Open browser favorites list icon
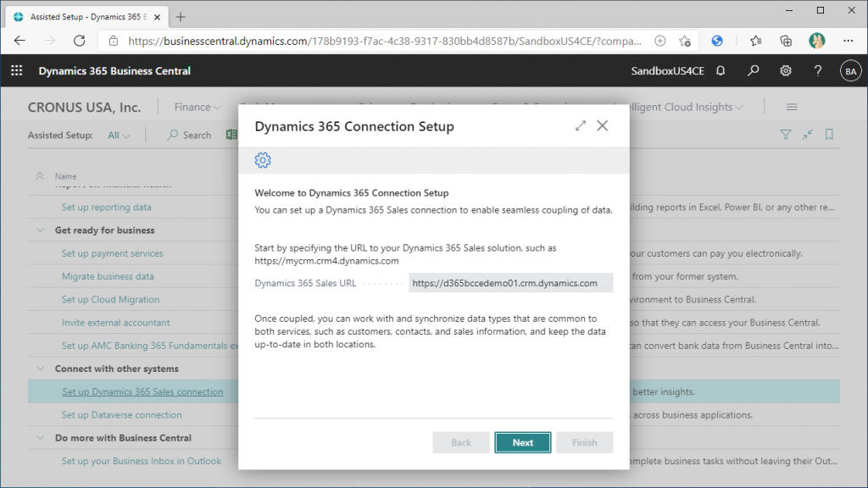 [755, 41]
